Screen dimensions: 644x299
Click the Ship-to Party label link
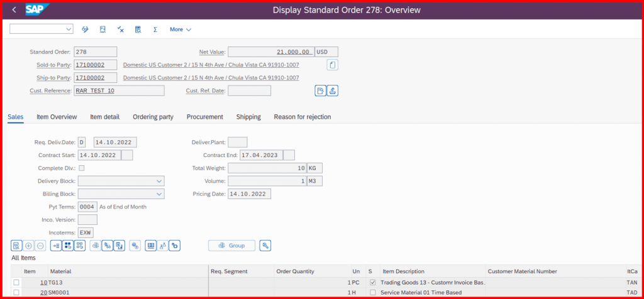click(x=54, y=77)
